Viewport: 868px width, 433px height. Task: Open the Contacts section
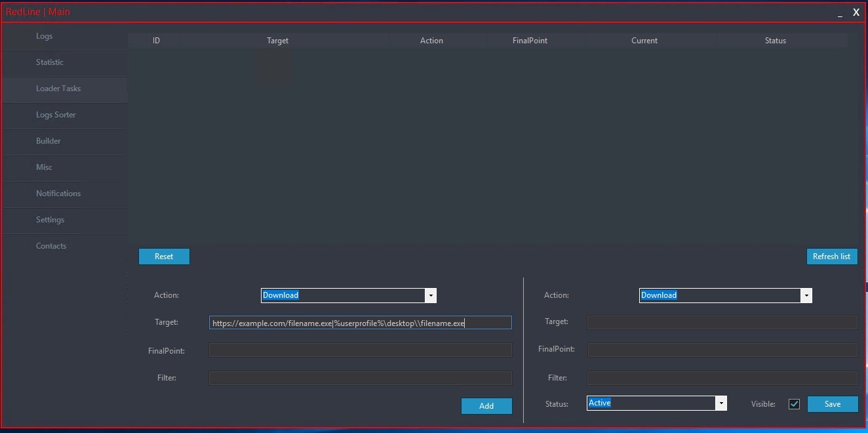[64, 246]
